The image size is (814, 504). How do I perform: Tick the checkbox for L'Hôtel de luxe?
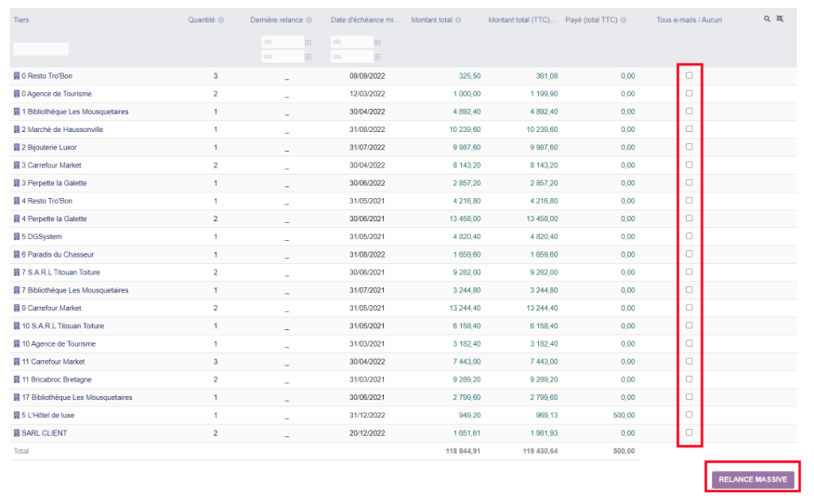pyautogui.click(x=690, y=414)
